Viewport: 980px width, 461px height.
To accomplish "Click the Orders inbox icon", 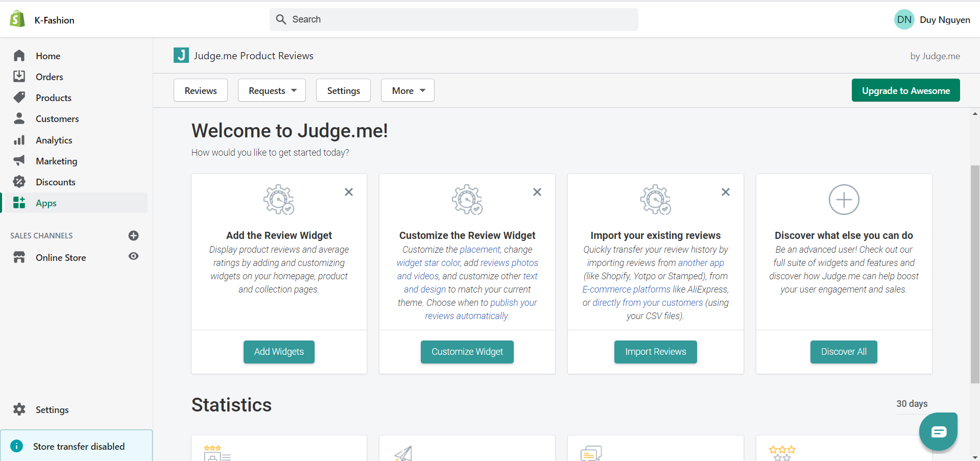I will click(x=19, y=77).
